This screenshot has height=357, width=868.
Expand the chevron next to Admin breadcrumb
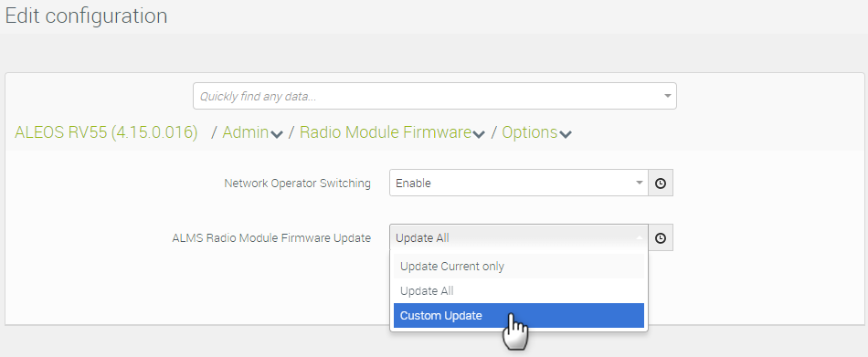pyautogui.click(x=278, y=134)
